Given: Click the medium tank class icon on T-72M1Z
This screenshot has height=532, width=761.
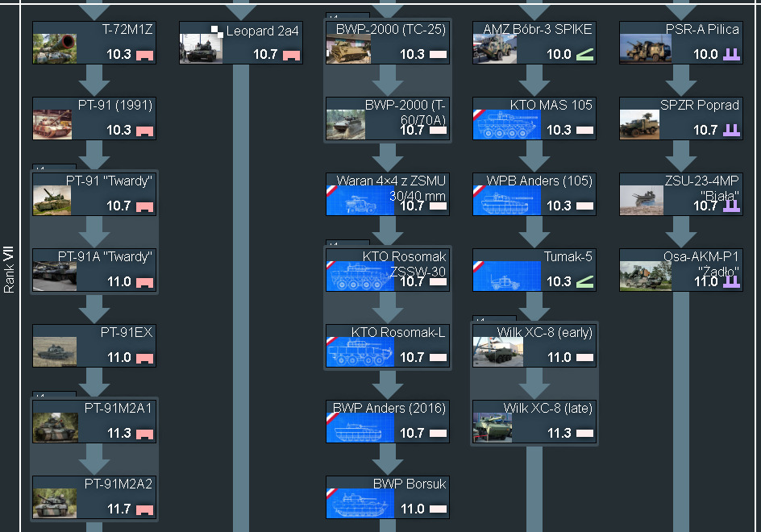Looking at the screenshot, I should coord(144,56).
